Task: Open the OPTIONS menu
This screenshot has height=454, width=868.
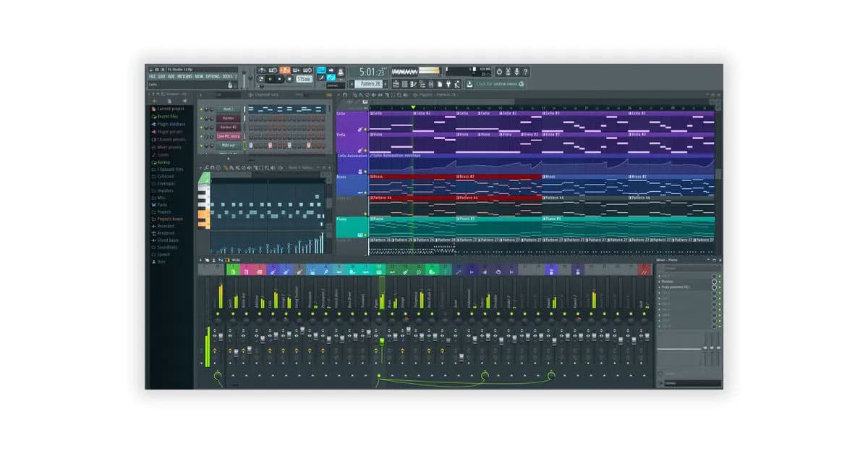Action: coord(212,76)
